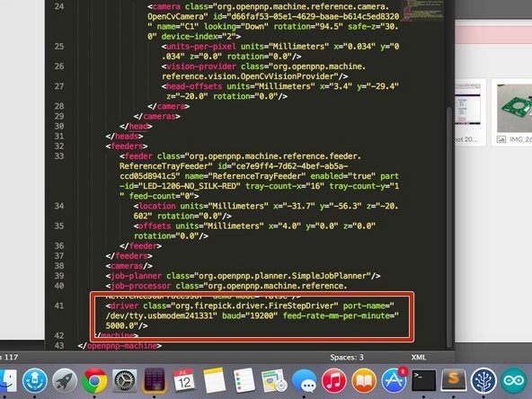
Task: Open iBooks orange book icon
Action: coord(364,381)
